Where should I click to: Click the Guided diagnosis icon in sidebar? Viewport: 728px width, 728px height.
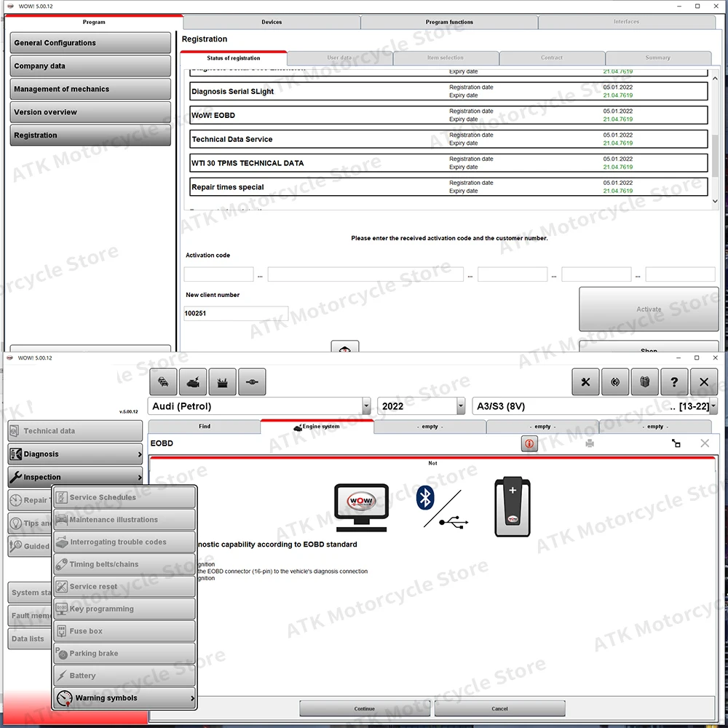coord(16,546)
